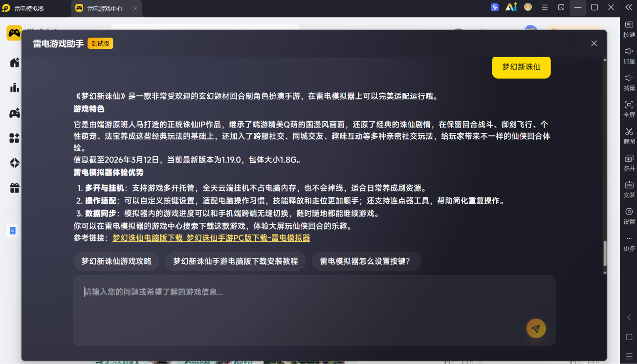Click the 游戏特色 heading
This screenshot has height=364, width=637.
(x=89, y=109)
